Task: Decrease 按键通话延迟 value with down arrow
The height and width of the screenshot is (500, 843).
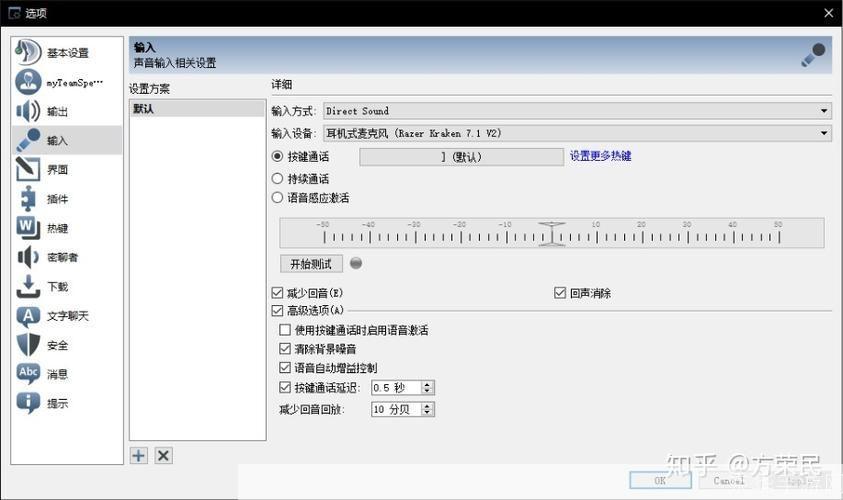Action: (427, 391)
